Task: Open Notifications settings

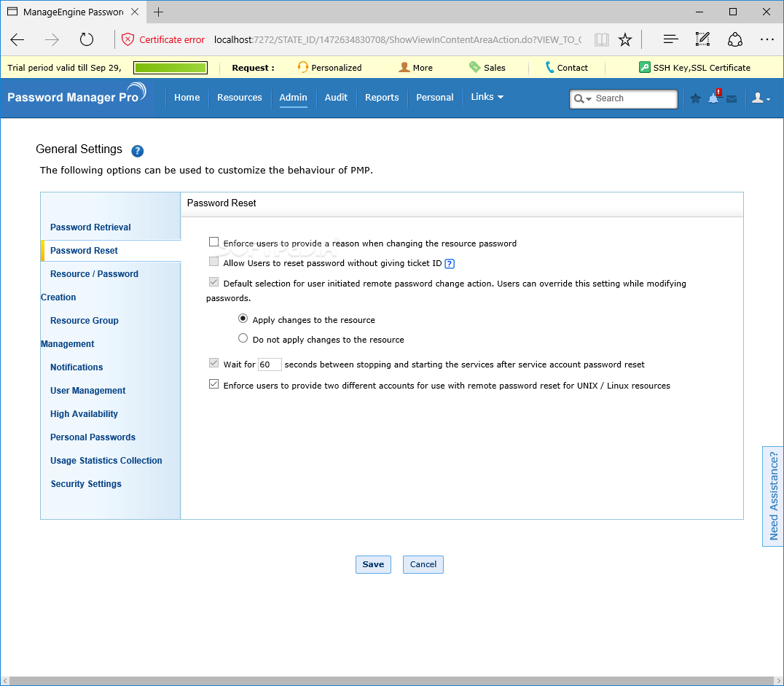Action: [x=77, y=367]
